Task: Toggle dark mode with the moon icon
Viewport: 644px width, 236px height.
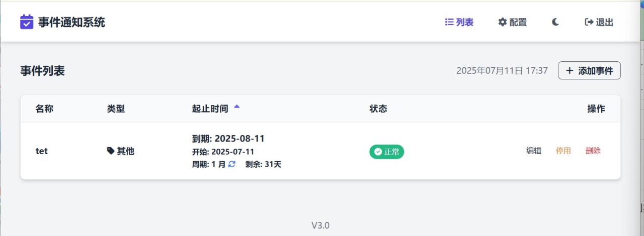Action: pos(555,22)
